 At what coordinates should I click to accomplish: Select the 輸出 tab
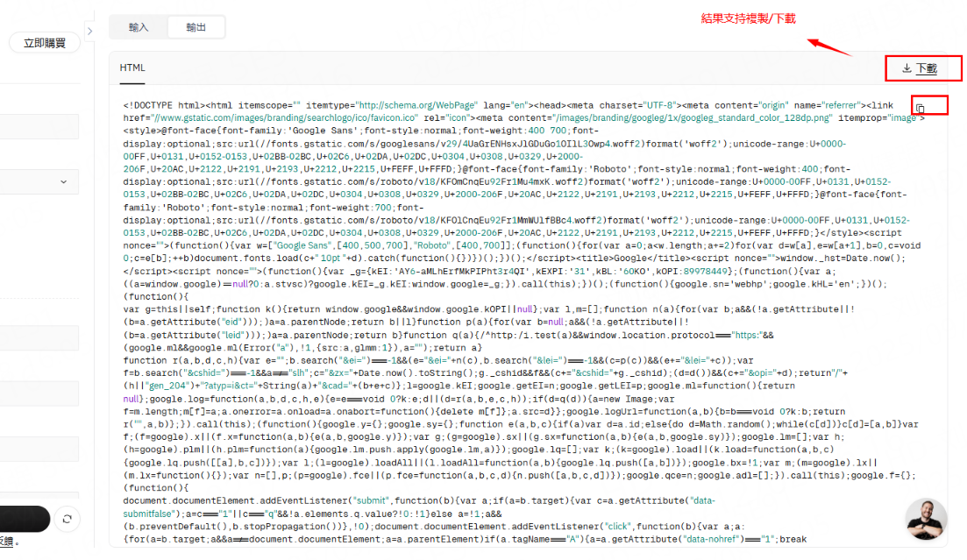[x=196, y=27]
